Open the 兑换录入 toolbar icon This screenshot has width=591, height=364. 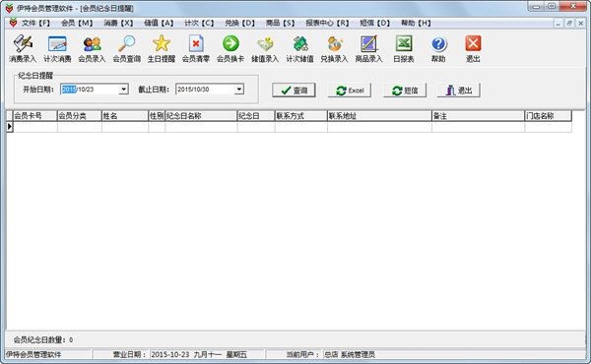(334, 48)
